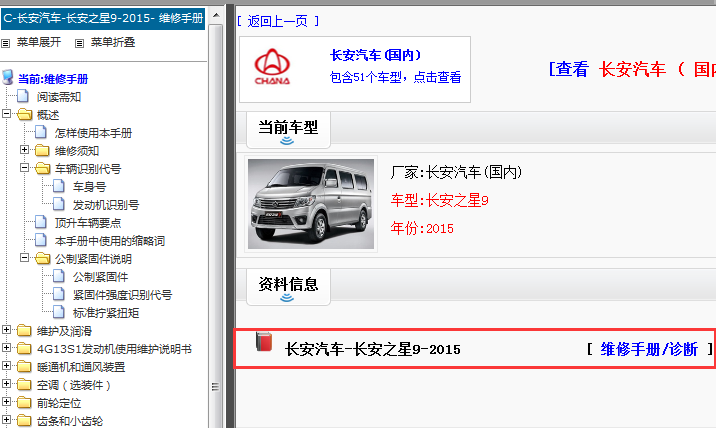The image size is (716, 428).
Task: Collapse the 车辆识别代号 tree node
Action: 25,168
